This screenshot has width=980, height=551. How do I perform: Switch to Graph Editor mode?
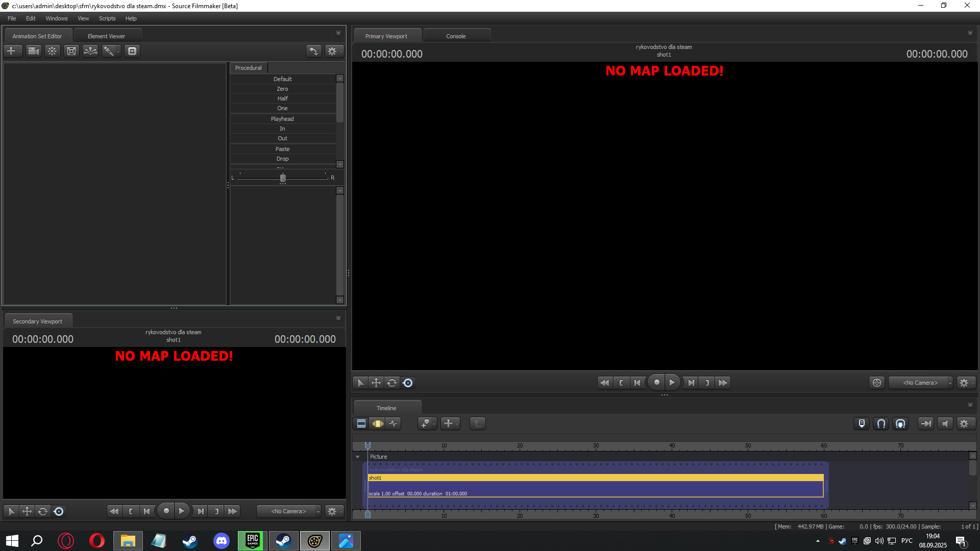[393, 423]
